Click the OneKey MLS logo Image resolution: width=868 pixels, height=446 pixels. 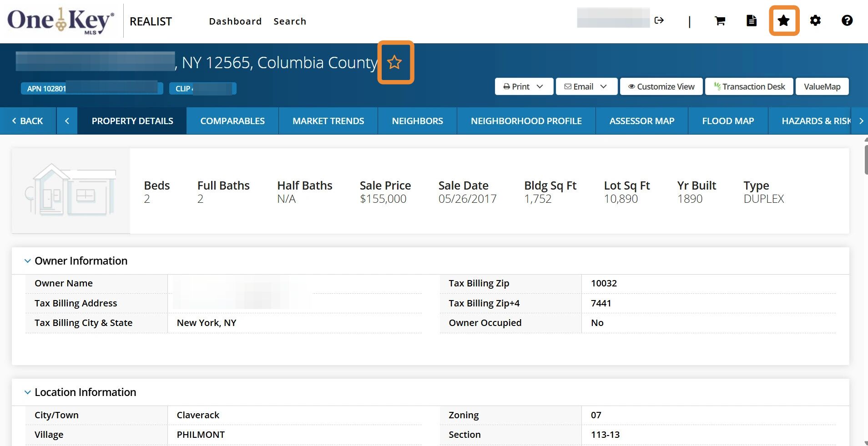(x=61, y=21)
